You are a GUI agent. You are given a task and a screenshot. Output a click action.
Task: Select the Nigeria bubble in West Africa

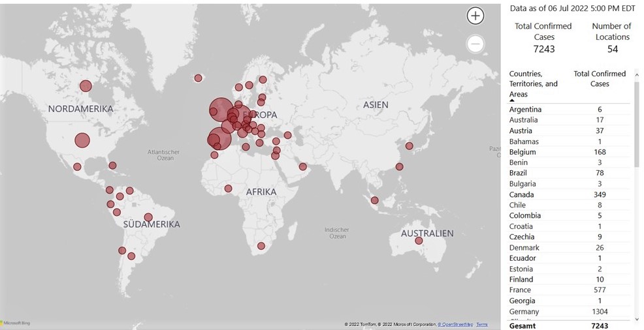229,188
